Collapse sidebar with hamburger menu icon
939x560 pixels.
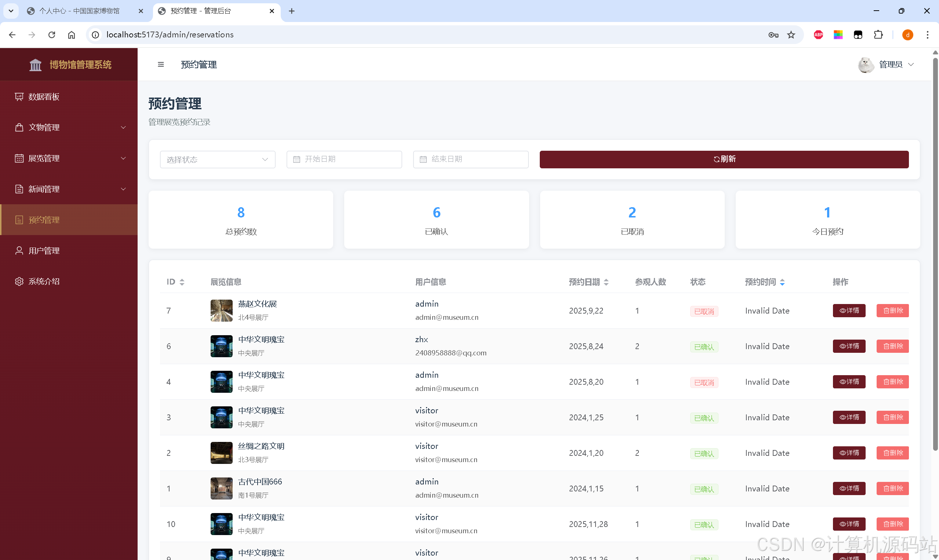[x=161, y=65]
